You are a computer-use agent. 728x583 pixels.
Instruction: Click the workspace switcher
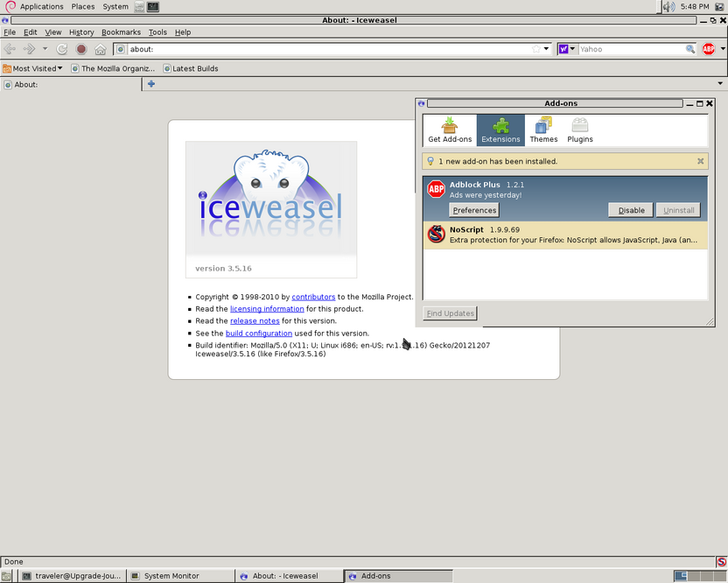pyautogui.click(x=700, y=576)
